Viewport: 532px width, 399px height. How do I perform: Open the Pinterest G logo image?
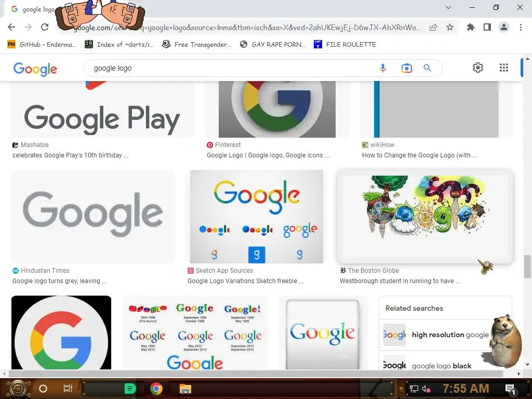click(277, 109)
